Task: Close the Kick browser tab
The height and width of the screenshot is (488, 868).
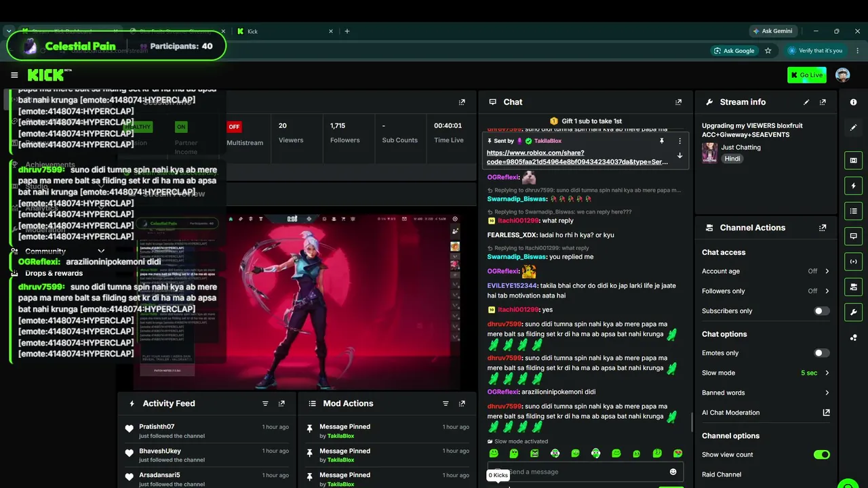Action: [x=332, y=31]
